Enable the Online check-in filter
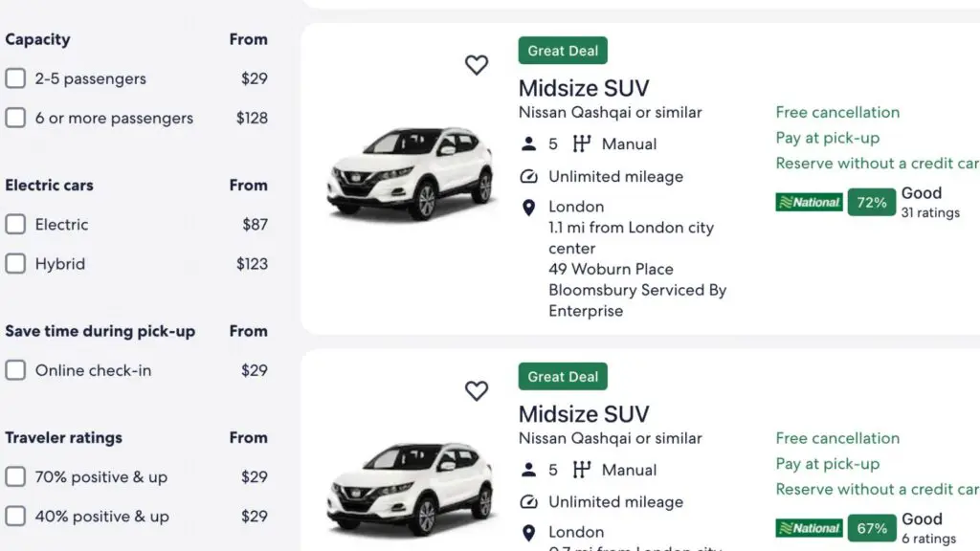Image resolution: width=980 pixels, height=551 pixels. tap(15, 370)
